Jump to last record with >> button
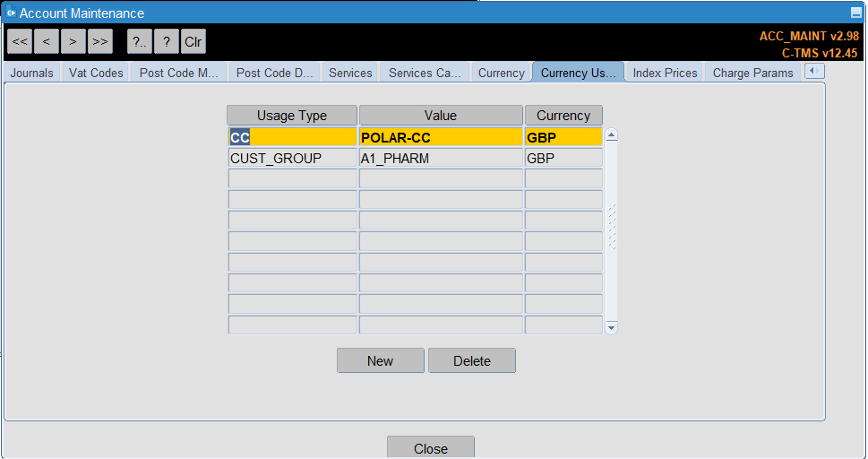The image size is (868, 459). [x=100, y=41]
